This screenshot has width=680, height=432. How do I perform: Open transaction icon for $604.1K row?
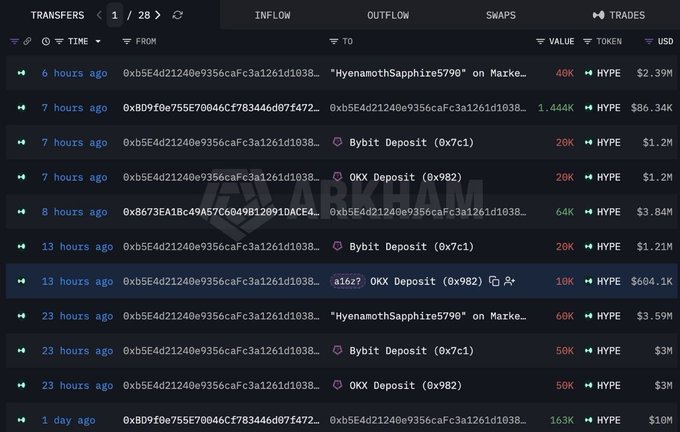(x=21, y=281)
